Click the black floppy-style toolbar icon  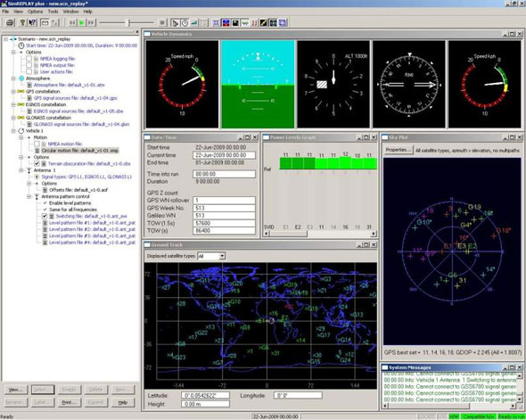pyautogui.click(x=235, y=22)
